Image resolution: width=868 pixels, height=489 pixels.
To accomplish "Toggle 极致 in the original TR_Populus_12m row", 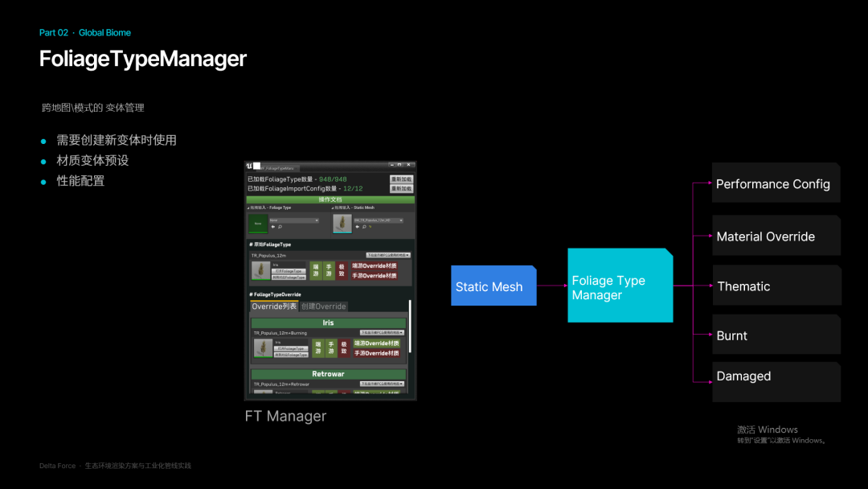I will tap(342, 271).
